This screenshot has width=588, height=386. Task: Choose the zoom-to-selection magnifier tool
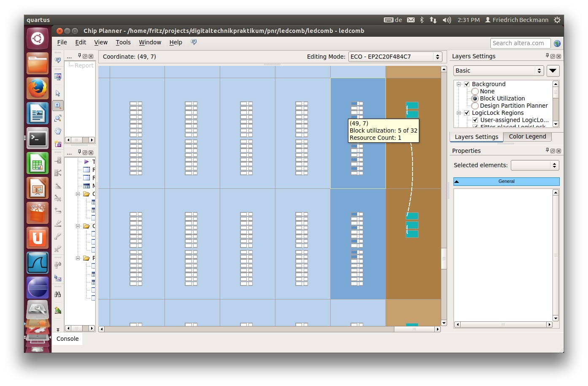coord(58,118)
